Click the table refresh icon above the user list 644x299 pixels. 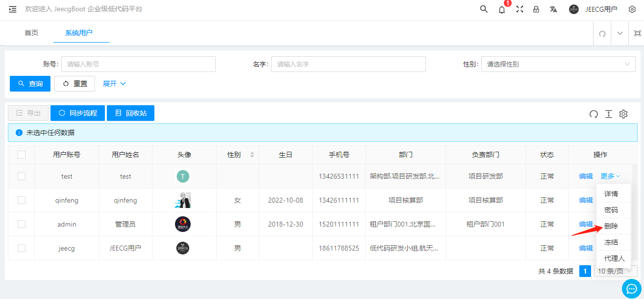click(594, 114)
